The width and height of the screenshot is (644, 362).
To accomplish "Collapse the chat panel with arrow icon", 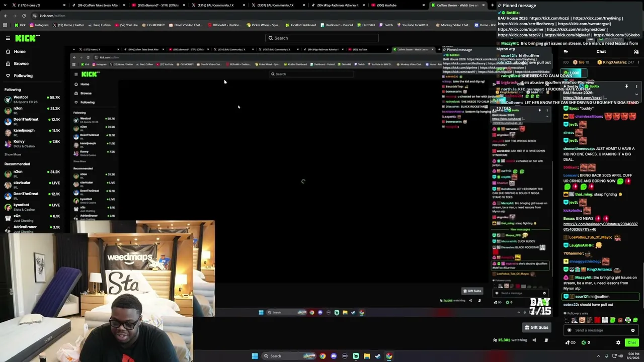I will tap(566, 52).
